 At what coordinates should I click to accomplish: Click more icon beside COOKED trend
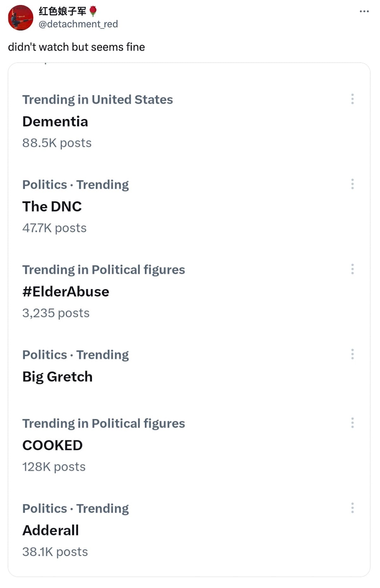352,423
